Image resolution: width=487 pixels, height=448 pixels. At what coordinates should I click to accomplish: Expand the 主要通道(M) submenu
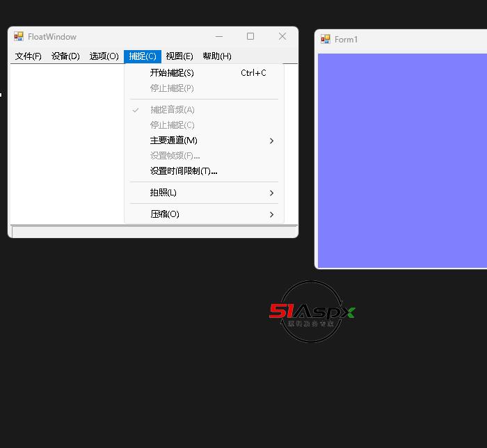pyautogui.click(x=204, y=141)
